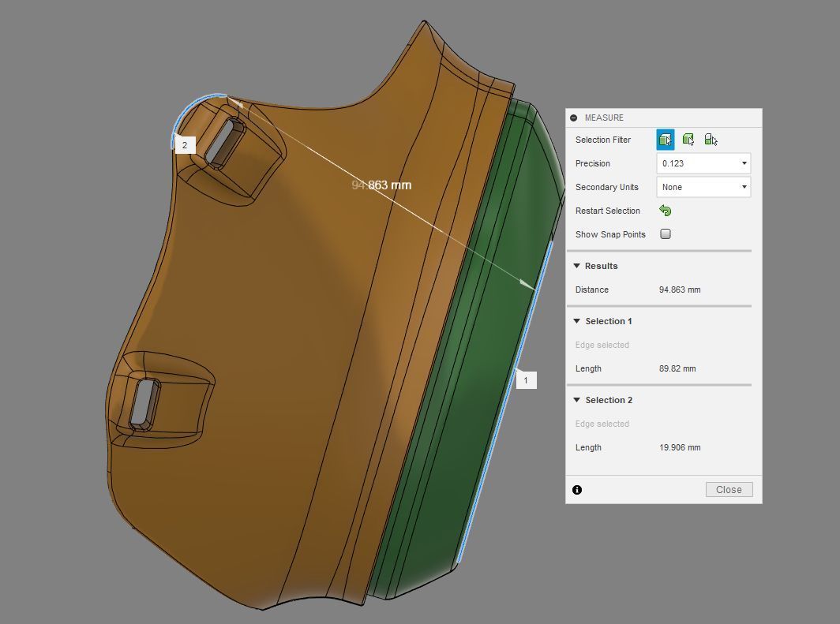Choose the body selection filter icon
This screenshot has height=624, width=840.
pyautogui.click(x=688, y=140)
